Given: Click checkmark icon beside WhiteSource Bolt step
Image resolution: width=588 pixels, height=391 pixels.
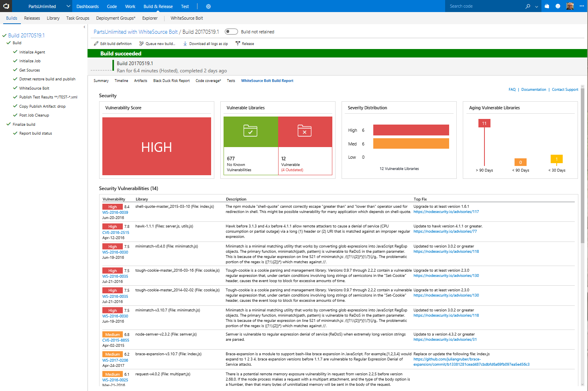Looking at the screenshot, I should click(x=15, y=88).
